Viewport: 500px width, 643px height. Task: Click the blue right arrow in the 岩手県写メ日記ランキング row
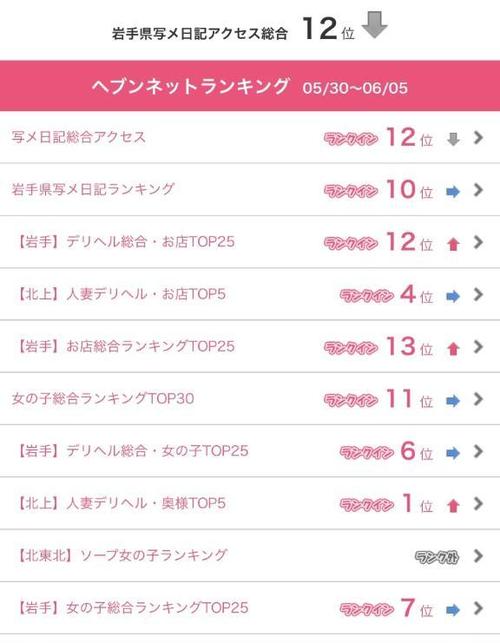point(453,192)
